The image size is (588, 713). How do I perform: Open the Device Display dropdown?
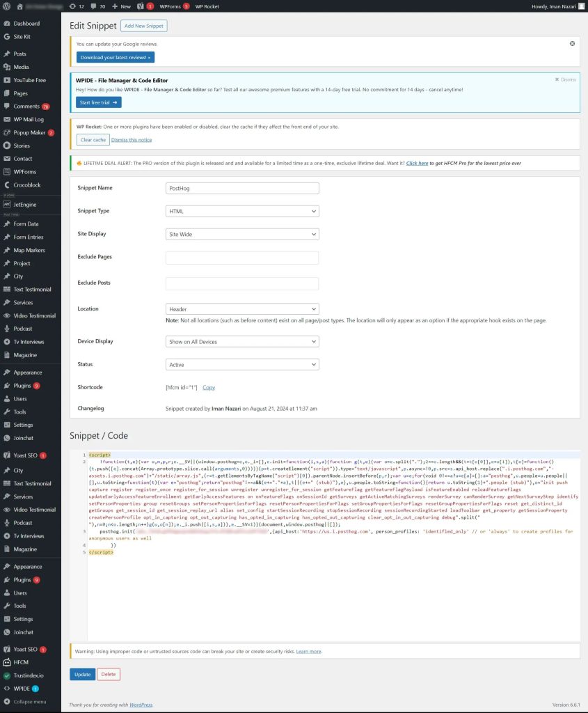[x=242, y=341]
